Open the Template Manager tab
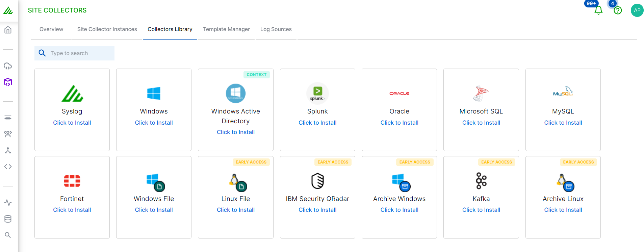The image size is (644, 252). pos(226,29)
